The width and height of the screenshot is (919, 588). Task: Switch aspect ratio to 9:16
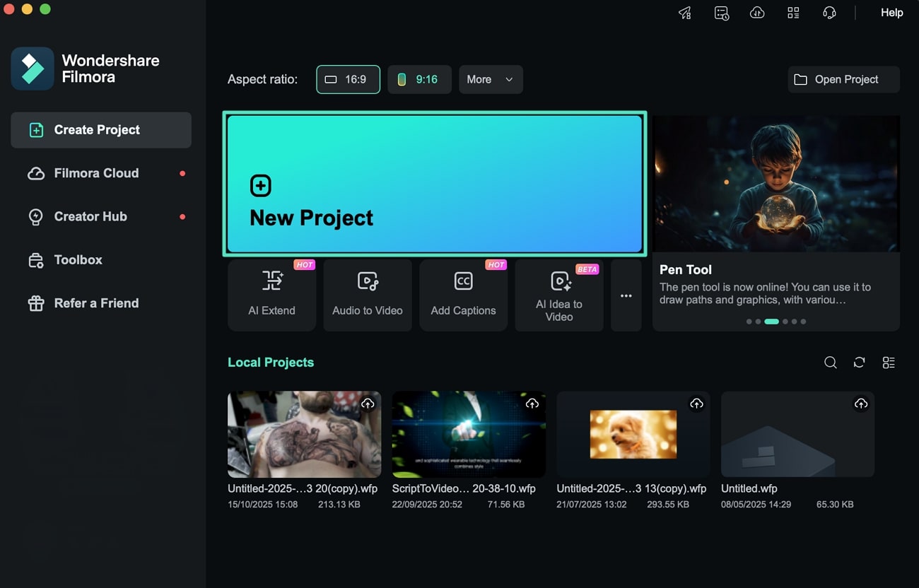pos(419,79)
